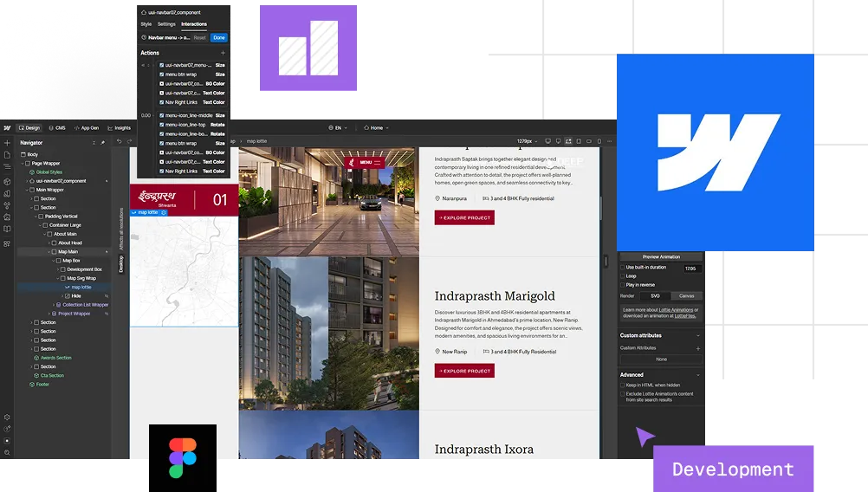The width and height of the screenshot is (868, 492).
Task: Collapse the Custom attributes section
Action: (698, 336)
